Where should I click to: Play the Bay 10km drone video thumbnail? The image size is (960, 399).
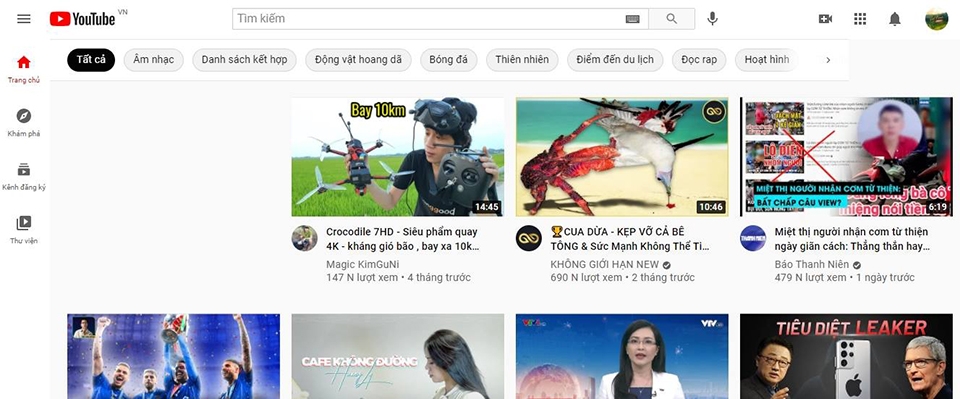coord(398,157)
